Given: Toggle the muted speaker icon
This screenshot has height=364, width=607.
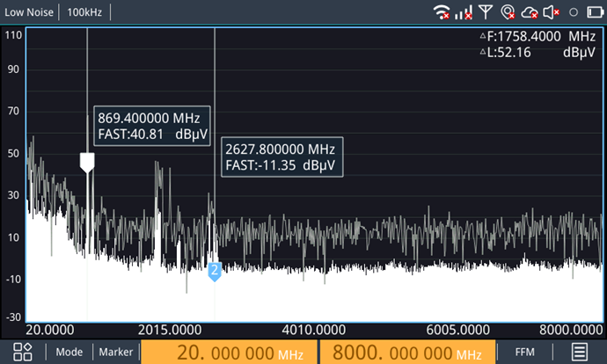Looking at the screenshot, I should 552,12.
